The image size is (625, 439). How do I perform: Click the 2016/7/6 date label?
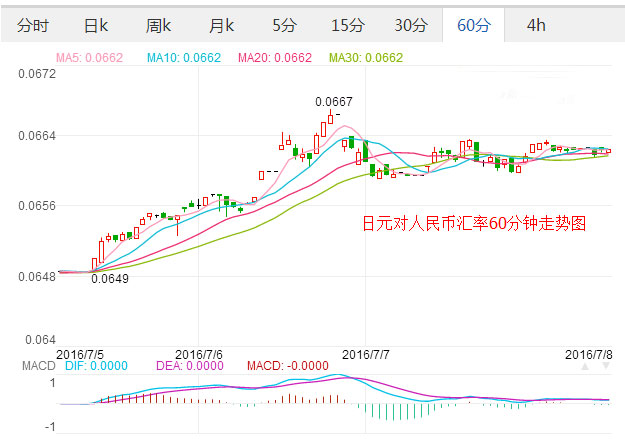pyautogui.click(x=199, y=354)
